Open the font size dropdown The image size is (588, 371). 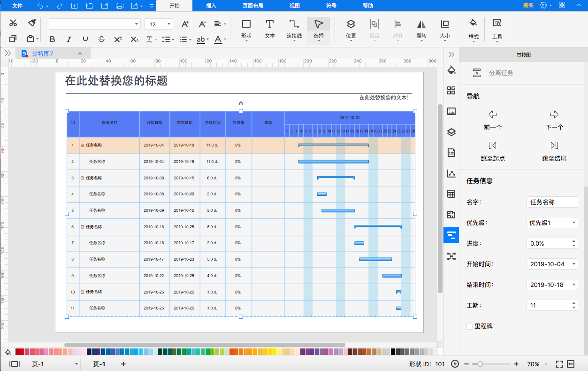[169, 24]
